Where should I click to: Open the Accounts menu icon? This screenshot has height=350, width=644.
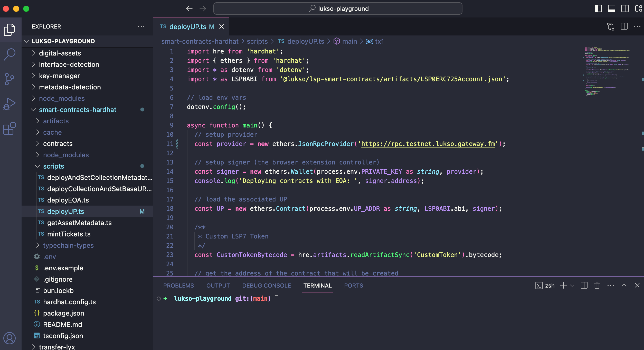point(10,338)
